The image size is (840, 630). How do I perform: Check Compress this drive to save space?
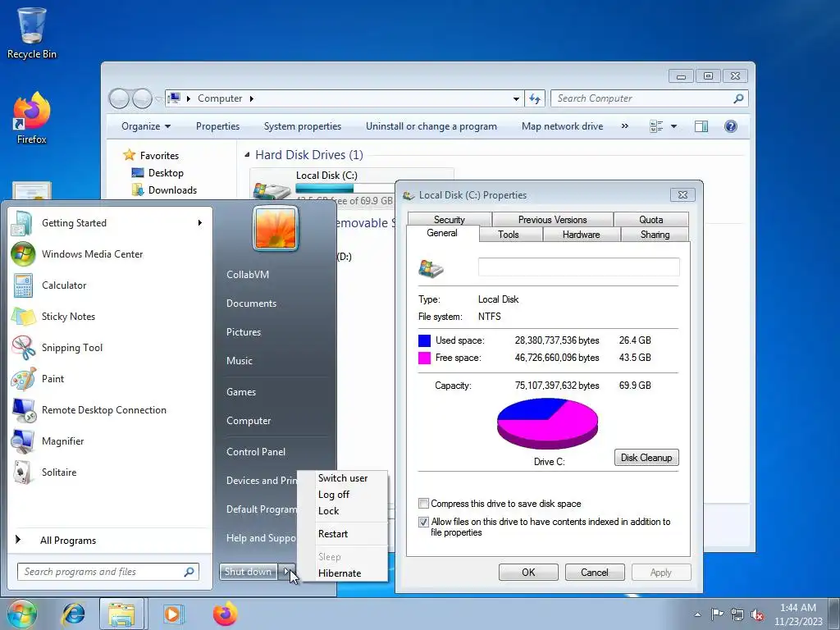tap(424, 504)
